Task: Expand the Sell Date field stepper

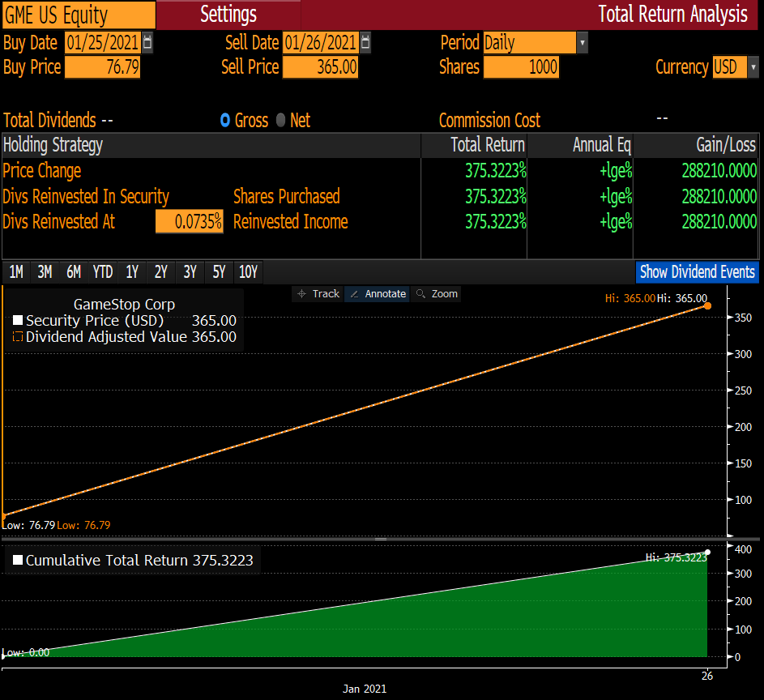Action: tap(364, 42)
